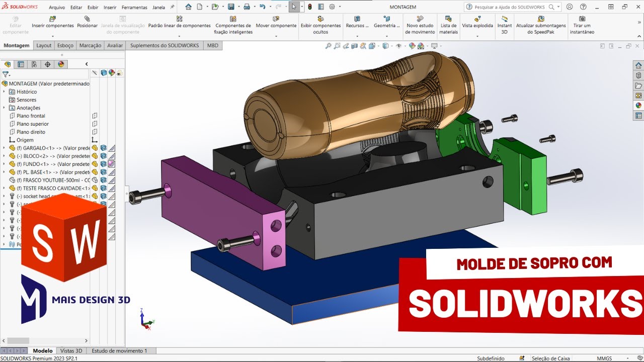
Task: Click the Home icon in the quick-access toolbar
Action: tap(188, 7)
